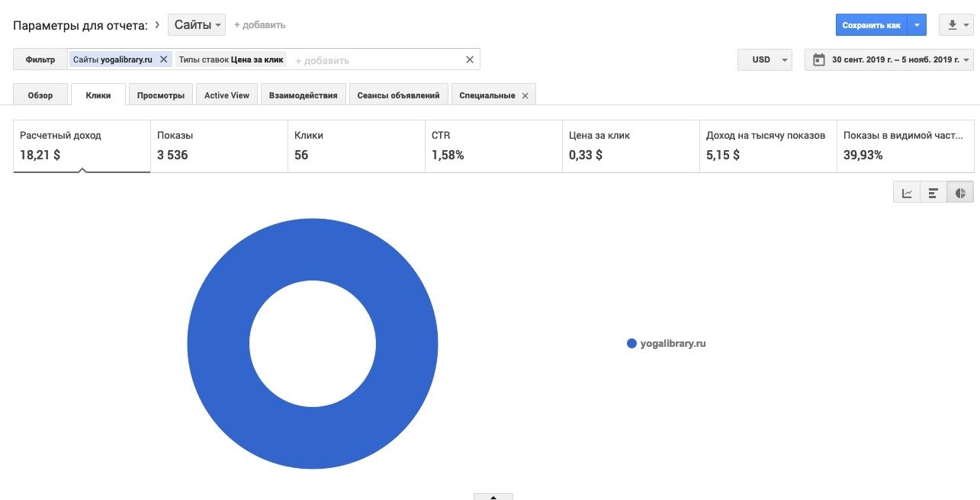Screen dimensions: 980x500
Task: Click the blue donut chart ring
Action: pyautogui.click(x=217, y=343)
